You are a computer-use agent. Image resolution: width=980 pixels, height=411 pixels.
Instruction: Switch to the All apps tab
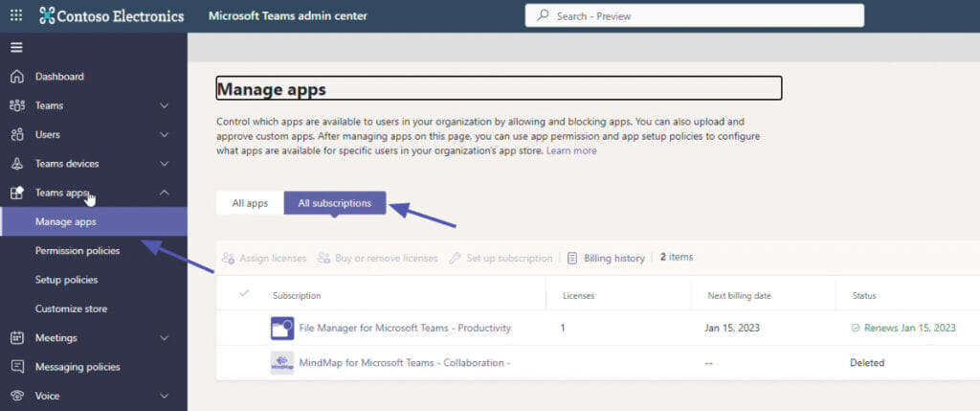click(x=250, y=203)
